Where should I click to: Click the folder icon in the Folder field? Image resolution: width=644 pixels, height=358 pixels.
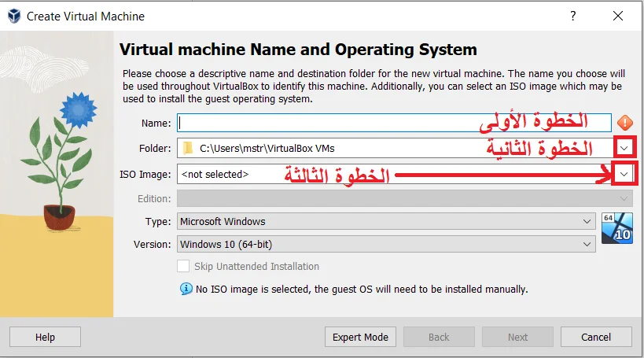(188, 148)
